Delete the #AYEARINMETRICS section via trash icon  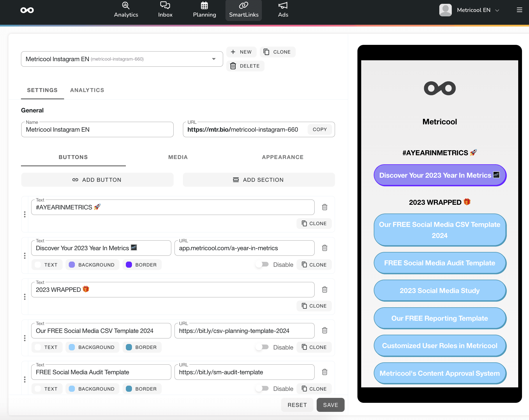[324, 207]
